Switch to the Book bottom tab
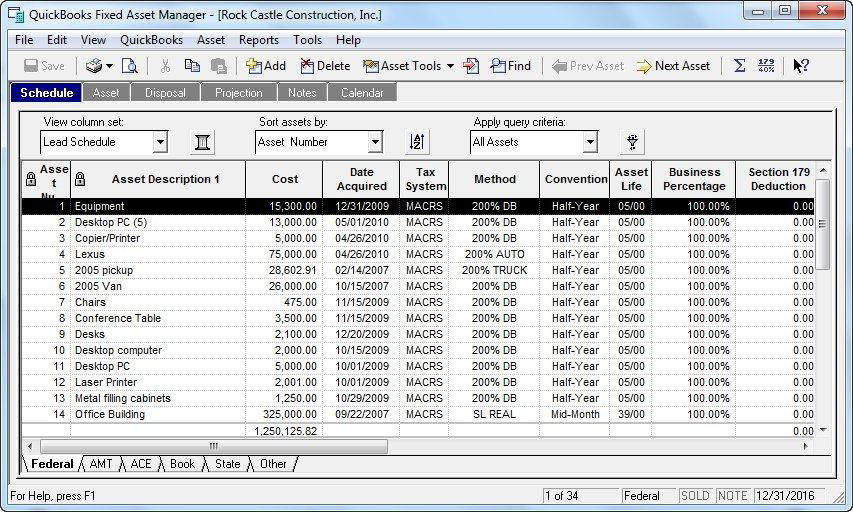The width and height of the screenshot is (853, 512). coord(182,464)
